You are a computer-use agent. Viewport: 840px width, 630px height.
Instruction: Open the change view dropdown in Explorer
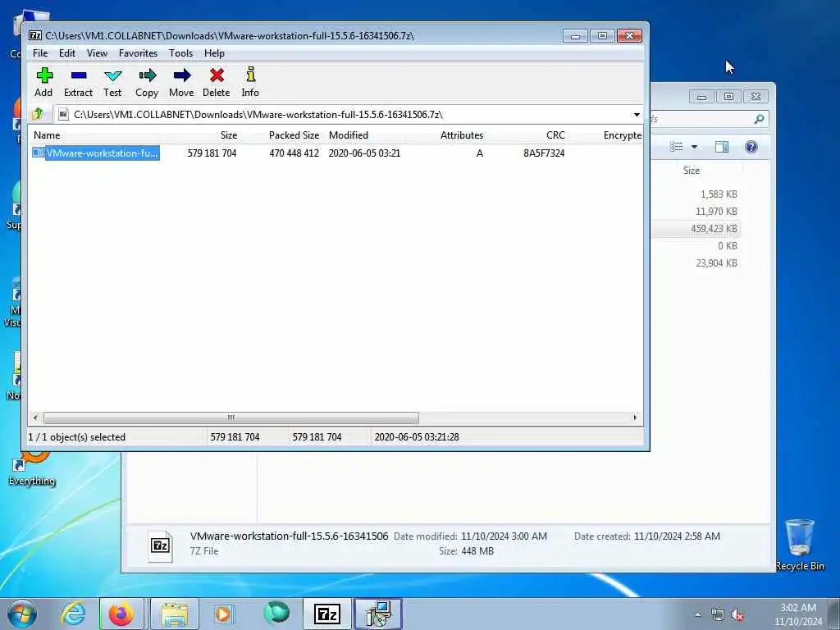pyautogui.click(x=694, y=147)
